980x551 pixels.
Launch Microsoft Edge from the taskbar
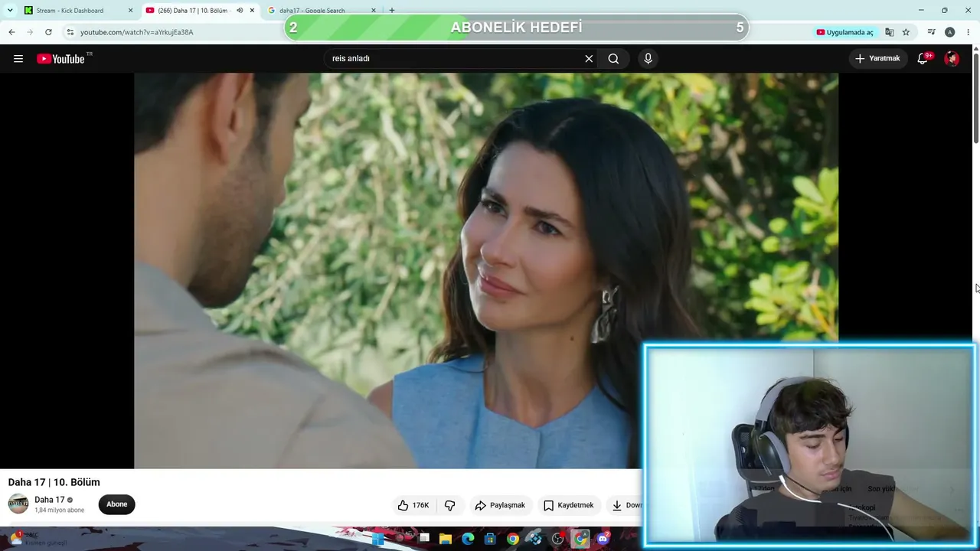pyautogui.click(x=468, y=539)
